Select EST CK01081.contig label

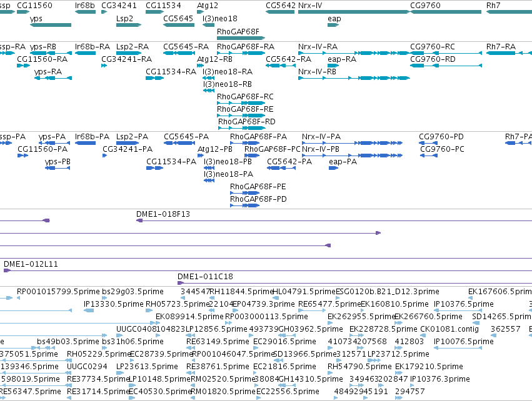pos(449,329)
